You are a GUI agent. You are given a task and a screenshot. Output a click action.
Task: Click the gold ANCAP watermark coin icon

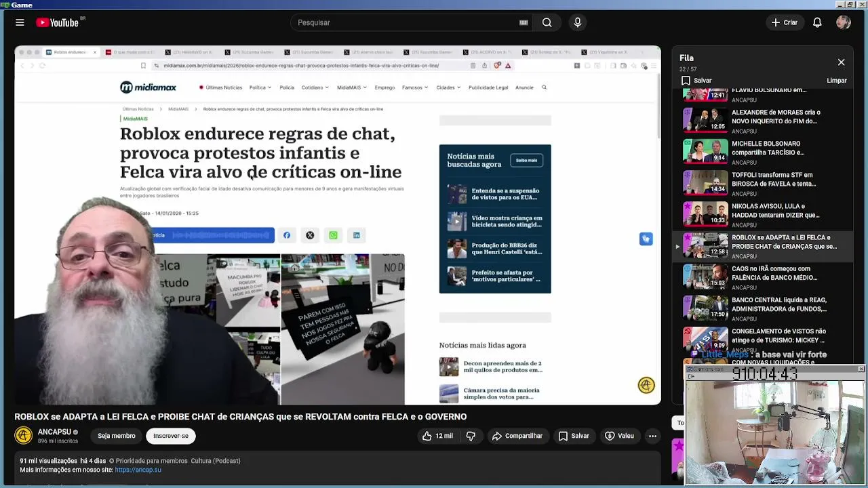[x=646, y=385]
